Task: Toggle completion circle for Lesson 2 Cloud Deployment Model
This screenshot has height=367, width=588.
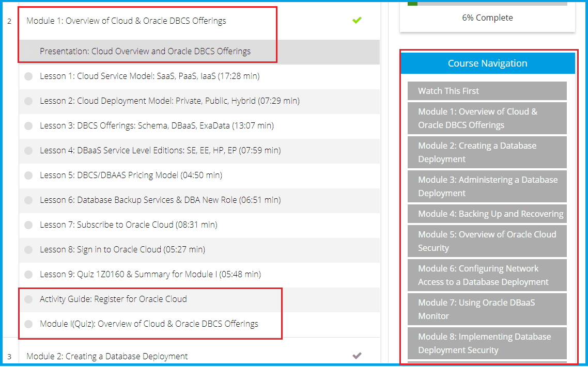Action: click(x=28, y=101)
